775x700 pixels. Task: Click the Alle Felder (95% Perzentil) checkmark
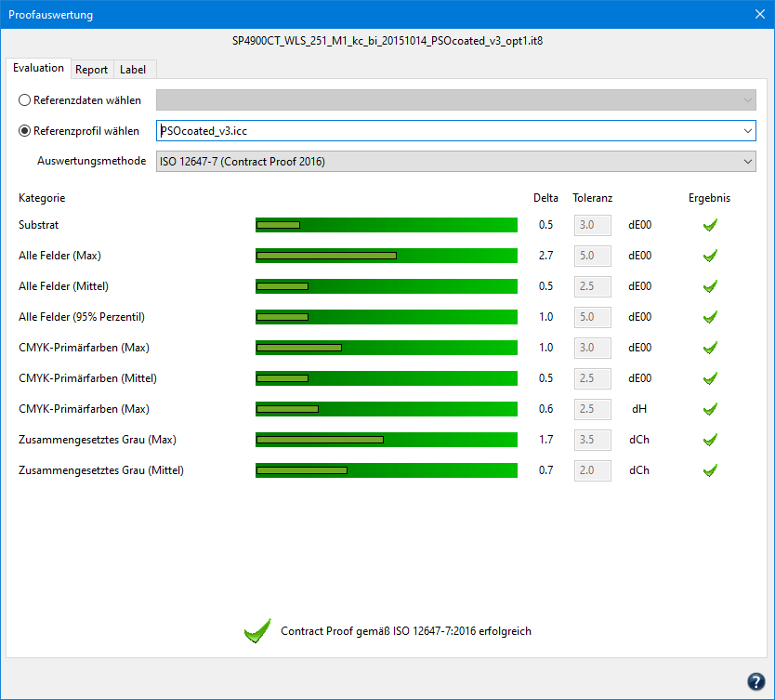[710, 317]
